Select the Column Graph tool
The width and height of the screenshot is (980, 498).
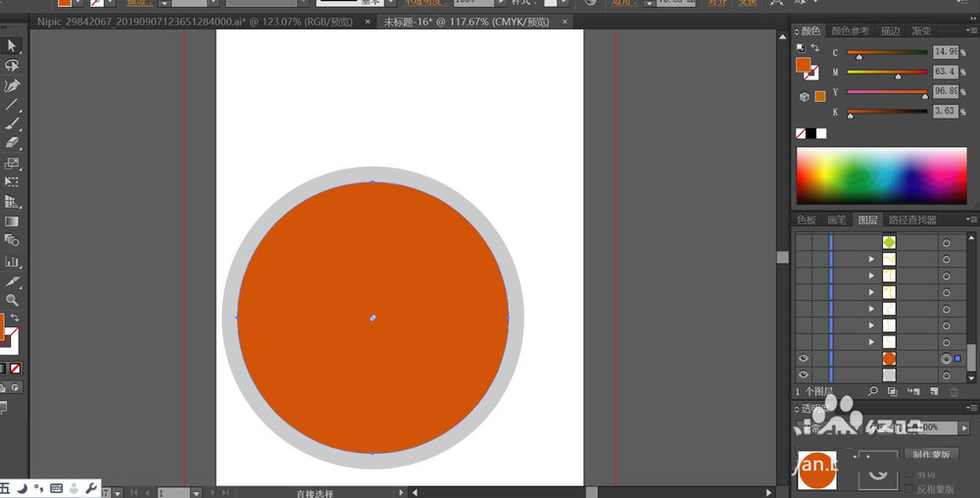pos(11,261)
